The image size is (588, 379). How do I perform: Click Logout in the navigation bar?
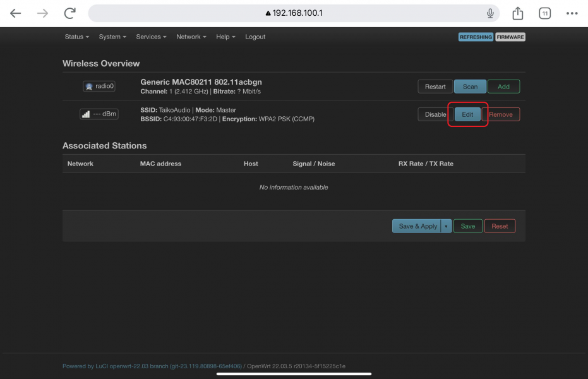pyautogui.click(x=255, y=37)
